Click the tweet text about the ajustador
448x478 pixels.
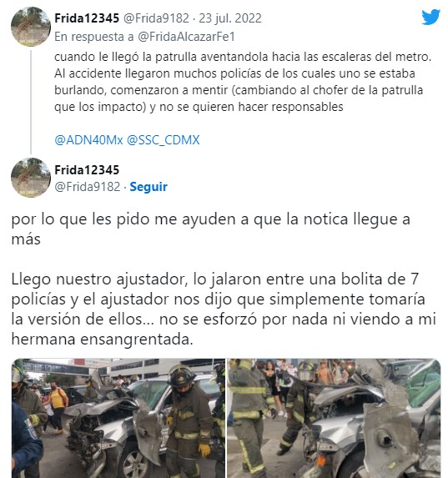(x=224, y=309)
